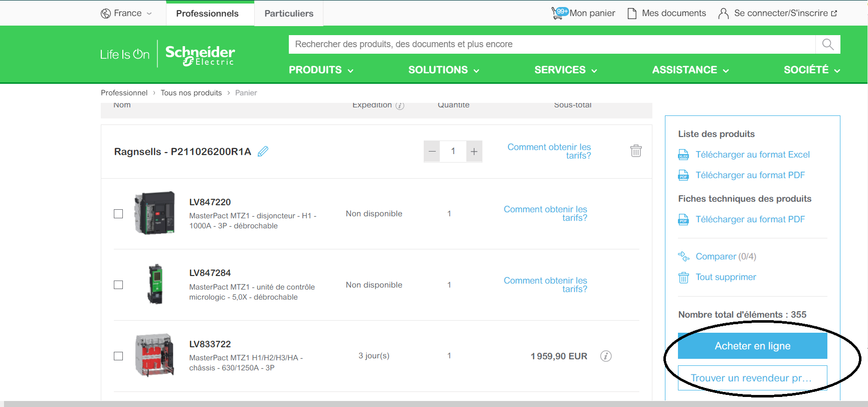The image size is (868, 407).
Task: Click the user account icon
Action: point(724,14)
